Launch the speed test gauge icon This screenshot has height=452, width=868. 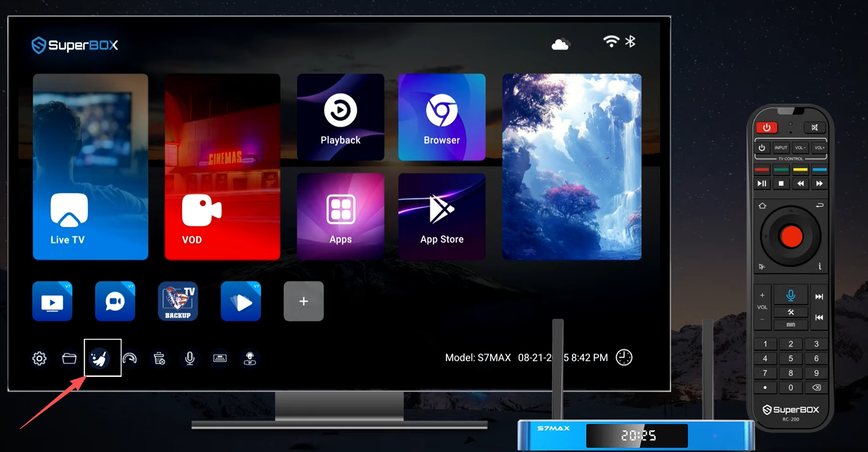click(130, 358)
